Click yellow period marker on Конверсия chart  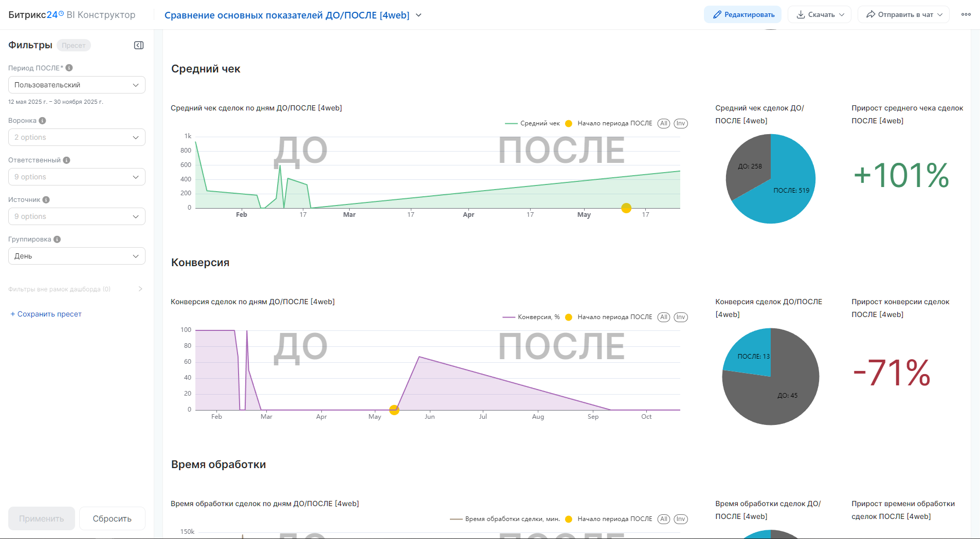[x=394, y=410]
